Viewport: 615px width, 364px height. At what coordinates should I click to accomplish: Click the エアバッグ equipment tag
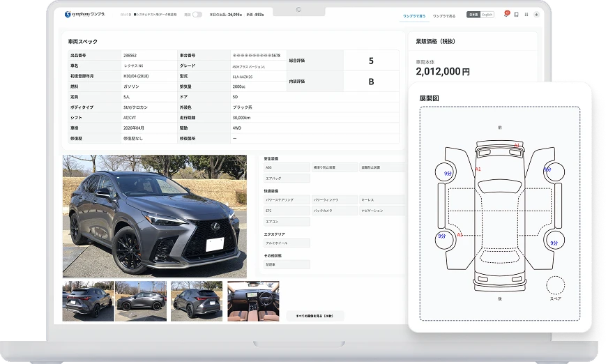tap(287, 179)
